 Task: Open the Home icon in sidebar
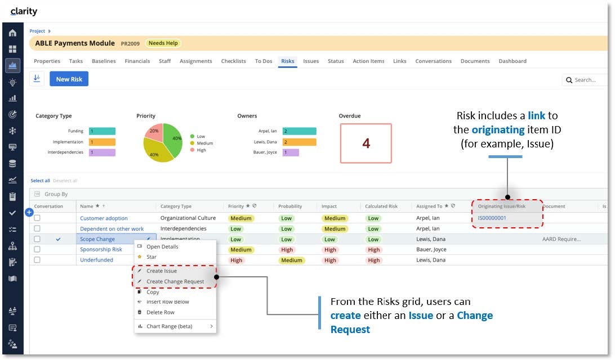[12, 33]
